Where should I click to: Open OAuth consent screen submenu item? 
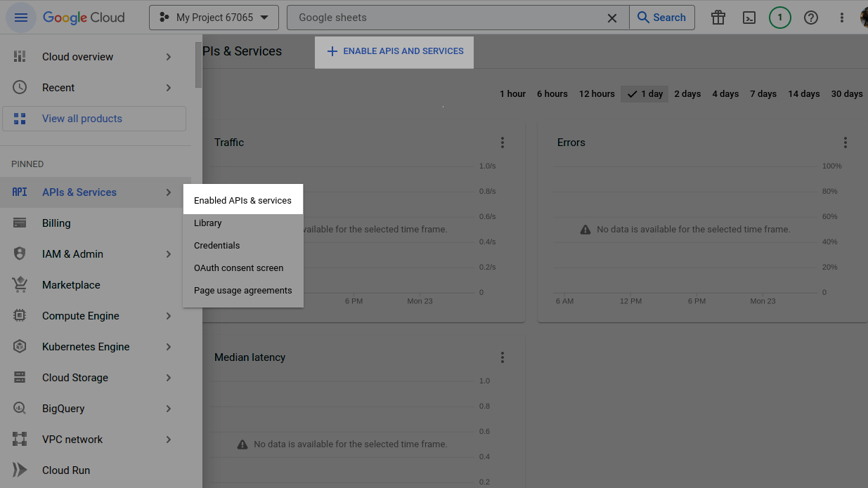point(242,268)
